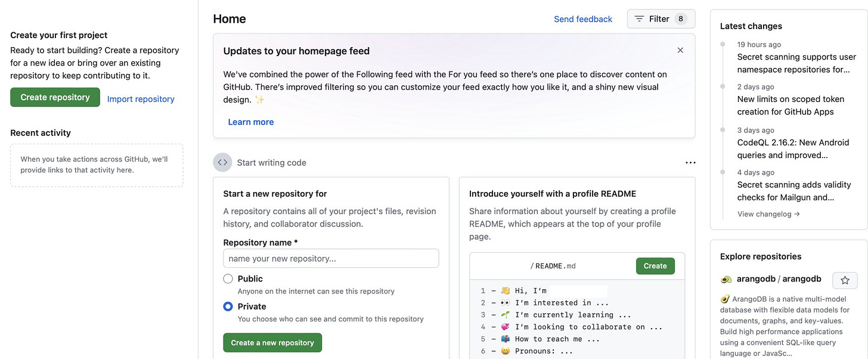Viewport: 868px width, 359px height.
Task: Click the '3 days ago' timestamp
Action: pyautogui.click(x=756, y=130)
